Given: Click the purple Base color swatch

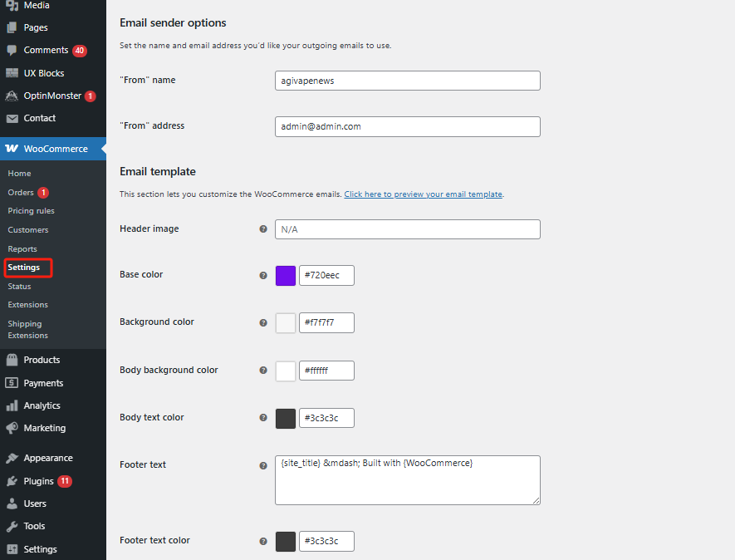Looking at the screenshot, I should click(x=286, y=276).
